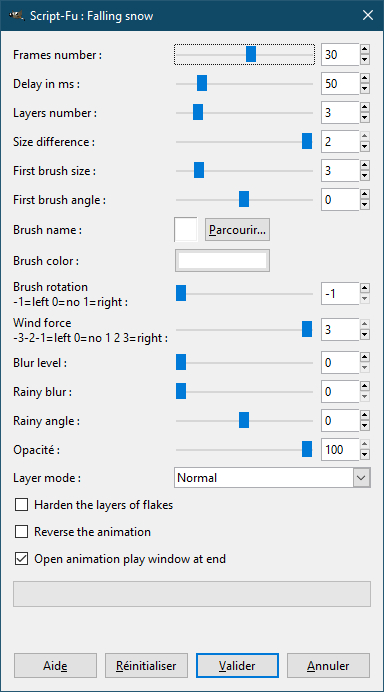384x692 pixels.
Task: Increase Rainy blur with up arrow
Action: click(365, 387)
